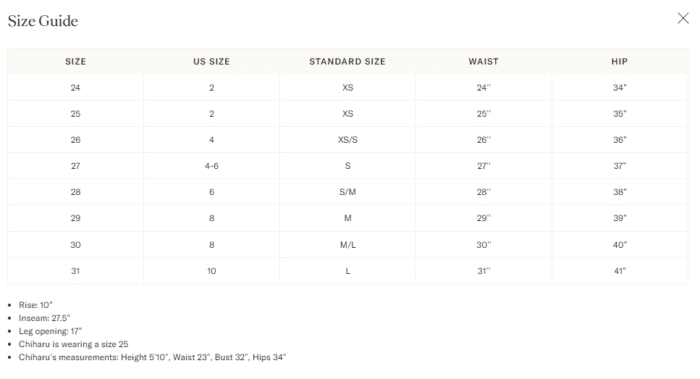Click the Inseam: 27.5" bullet text
The height and width of the screenshot is (379, 700).
pos(45,318)
